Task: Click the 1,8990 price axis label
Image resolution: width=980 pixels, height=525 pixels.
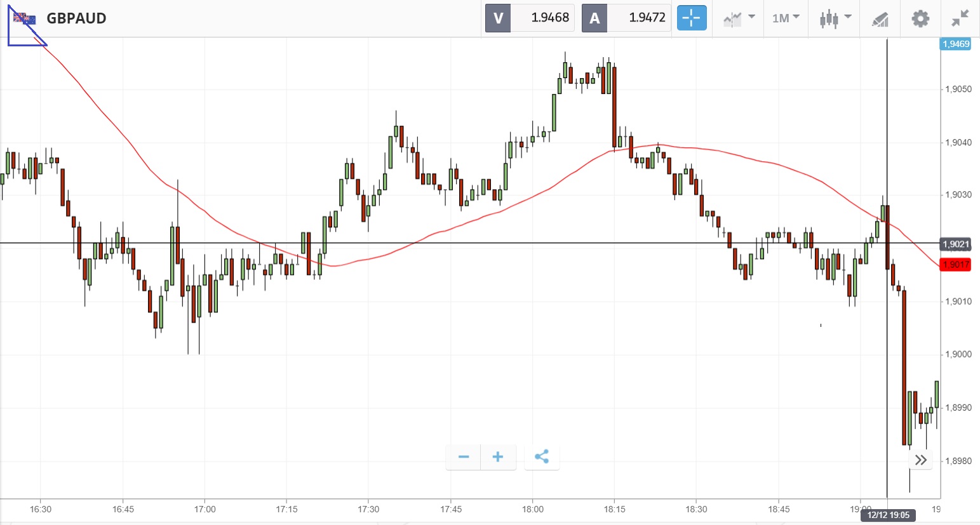Action: (x=958, y=408)
